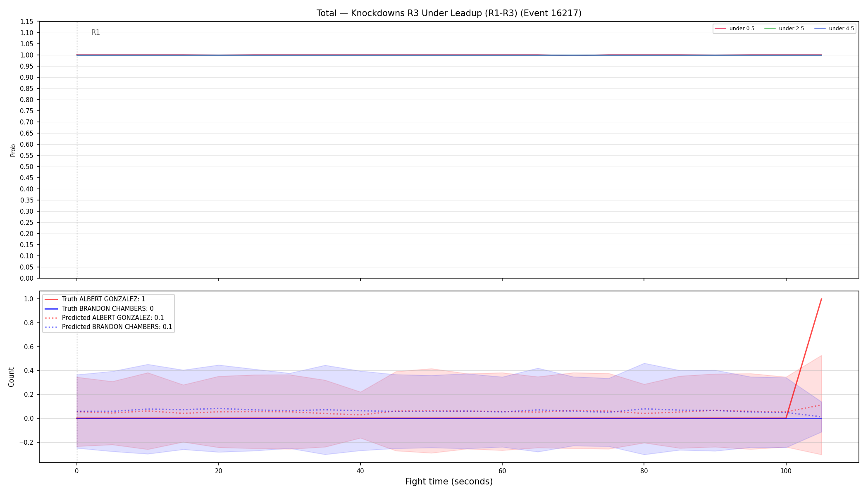The image size is (868, 496).
Task: Click the red 'under 0.5' legend line swatch
Action: tap(720, 29)
